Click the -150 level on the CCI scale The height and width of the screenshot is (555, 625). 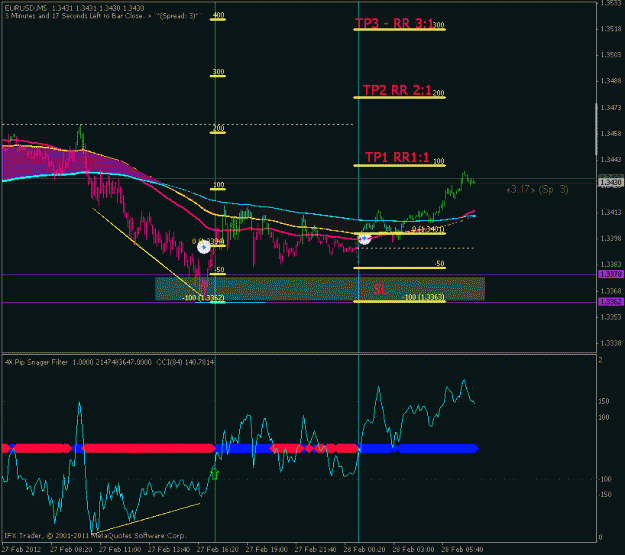(605, 494)
